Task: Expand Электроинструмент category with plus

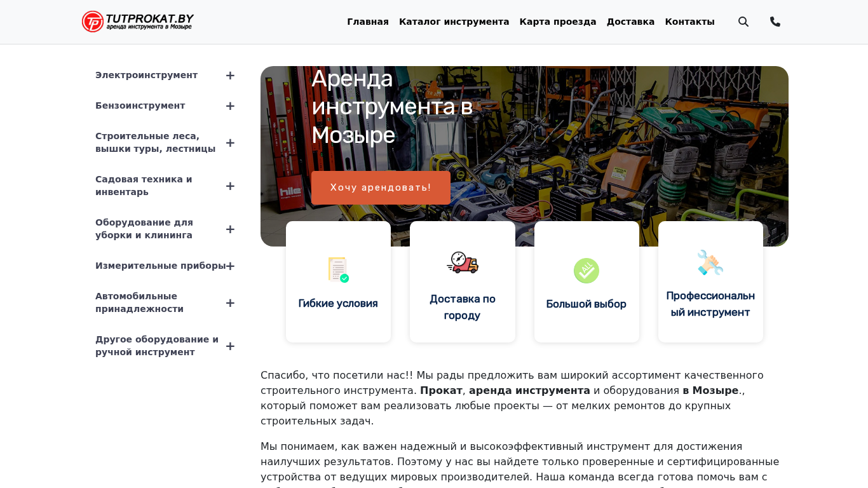Action: click(x=230, y=76)
